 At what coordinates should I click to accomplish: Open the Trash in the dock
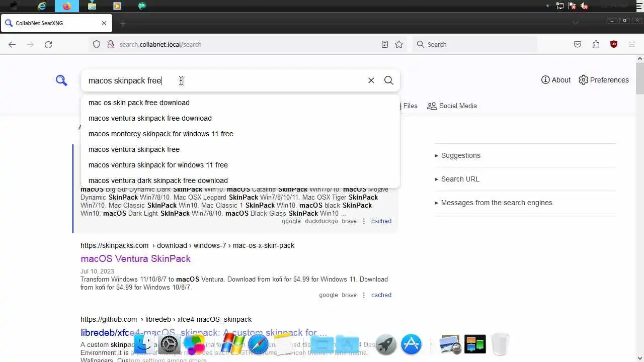(x=500, y=344)
